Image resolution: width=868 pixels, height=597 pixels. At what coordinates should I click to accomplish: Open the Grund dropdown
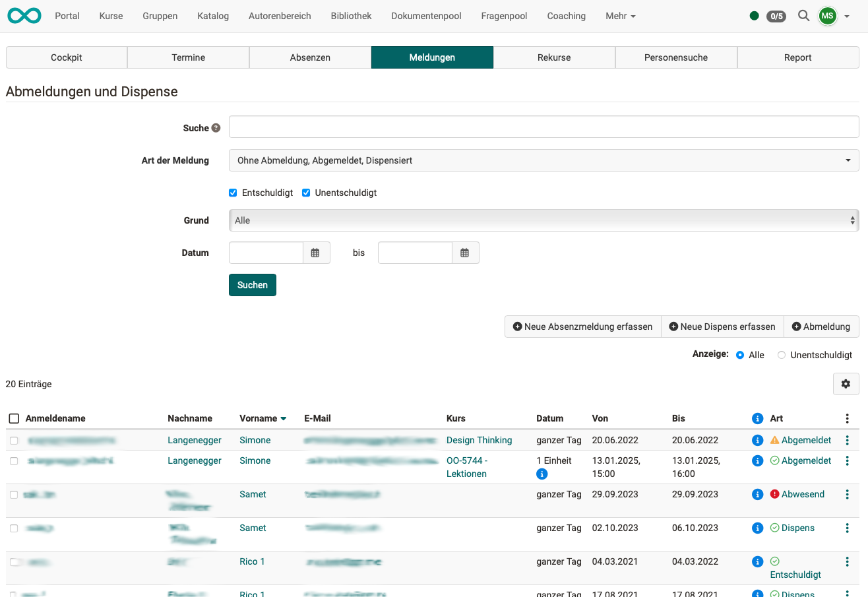point(543,220)
